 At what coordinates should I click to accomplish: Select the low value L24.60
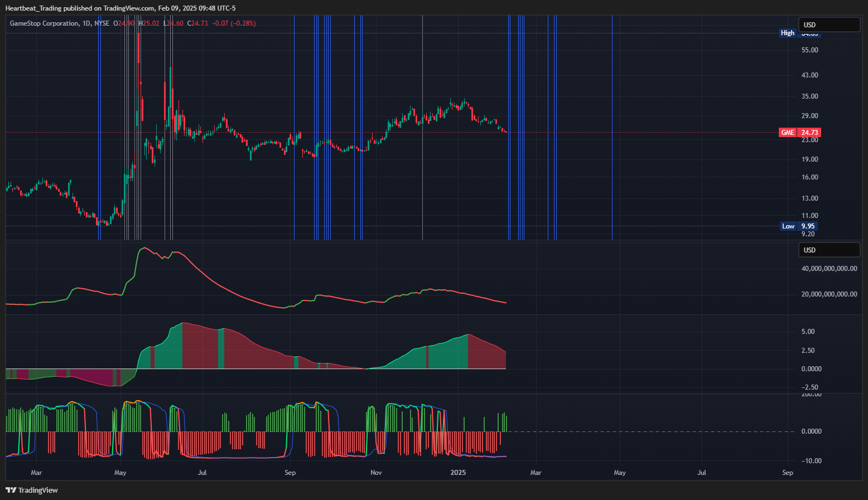click(x=173, y=23)
